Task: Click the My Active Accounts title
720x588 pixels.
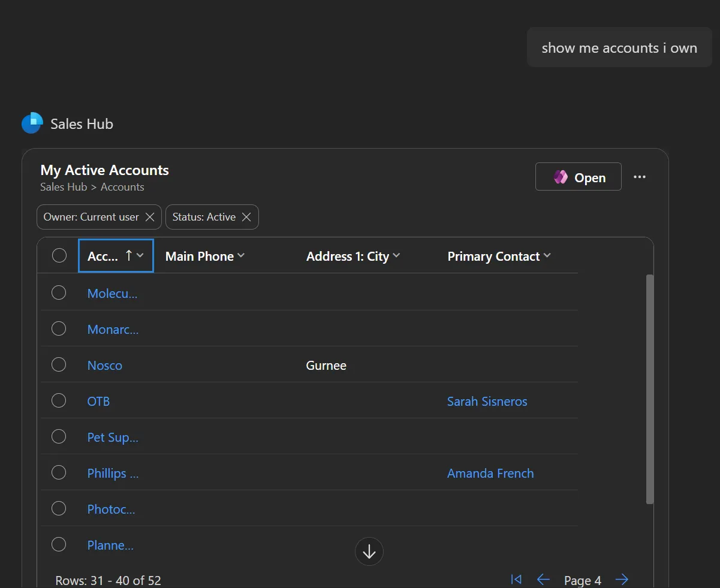Action: pos(104,170)
